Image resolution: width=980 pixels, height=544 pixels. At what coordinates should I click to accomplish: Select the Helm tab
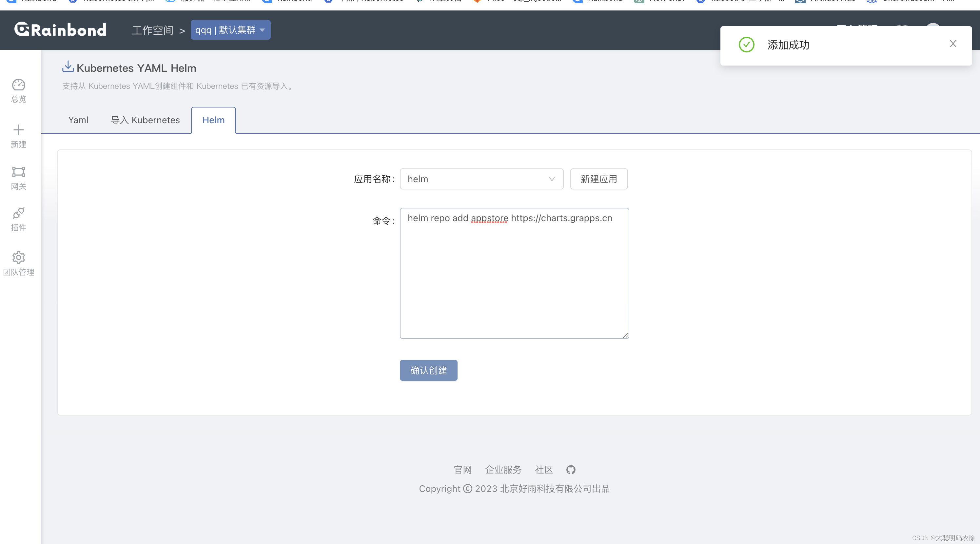pyautogui.click(x=213, y=120)
